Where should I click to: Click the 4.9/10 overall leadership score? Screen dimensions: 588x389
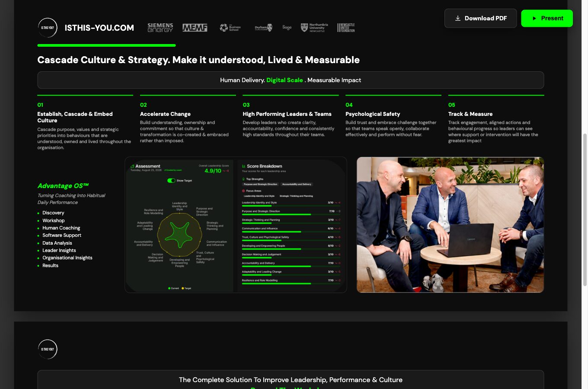tap(213, 171)
